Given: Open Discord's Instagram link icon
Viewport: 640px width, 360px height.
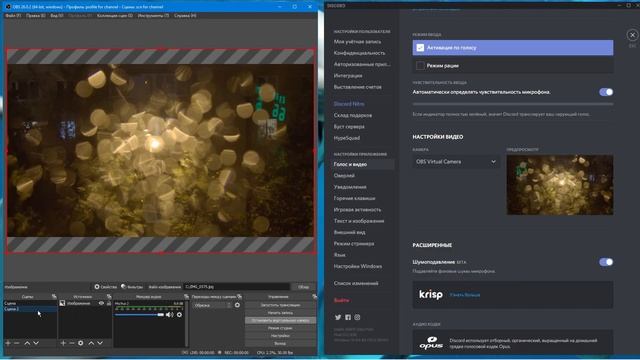Looking at the screenshot, I should (357, 317).
